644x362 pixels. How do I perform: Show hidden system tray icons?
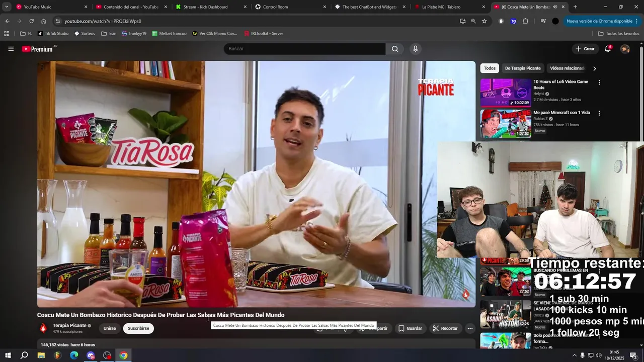574,355
